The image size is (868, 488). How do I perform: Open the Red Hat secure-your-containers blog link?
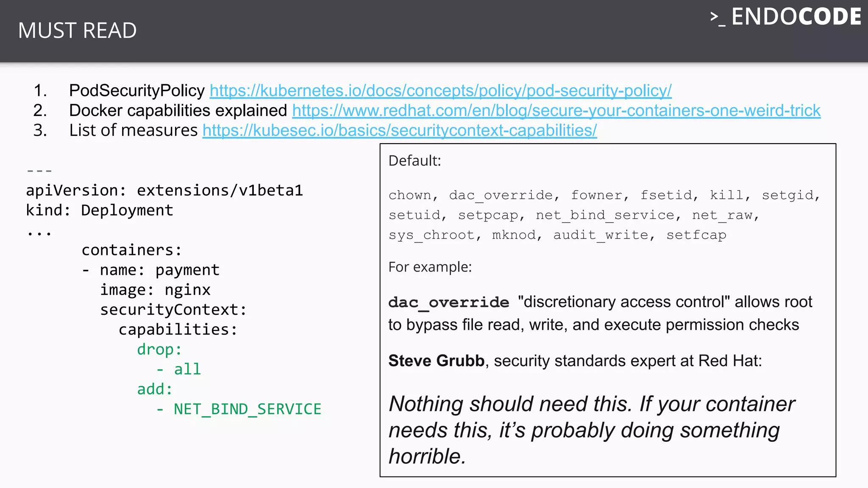556,111
